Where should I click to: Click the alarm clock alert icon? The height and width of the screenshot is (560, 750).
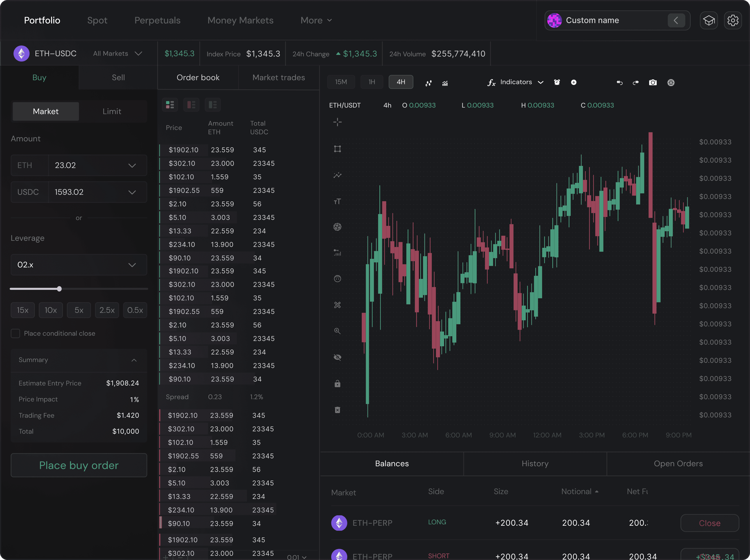tap(557, 82)
